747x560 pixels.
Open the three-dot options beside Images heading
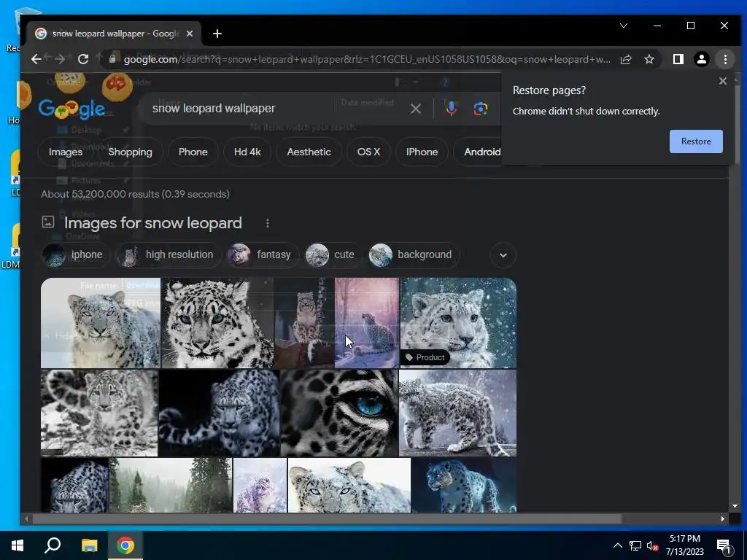(x=268, y=223)
